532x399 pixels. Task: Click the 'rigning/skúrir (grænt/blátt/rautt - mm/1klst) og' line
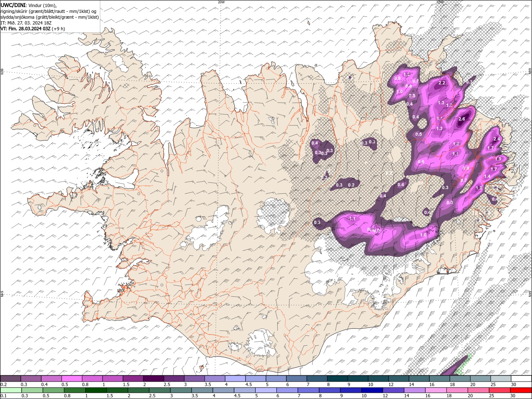point(49,11)
